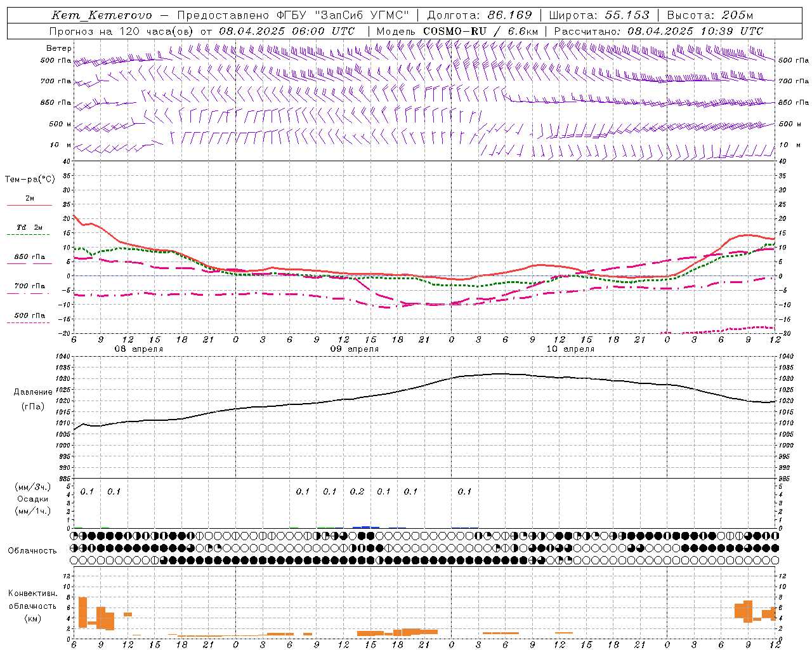
Task: Click the '(мм/1ч.)' precipitation unit label
Action: tap(33, 511)
